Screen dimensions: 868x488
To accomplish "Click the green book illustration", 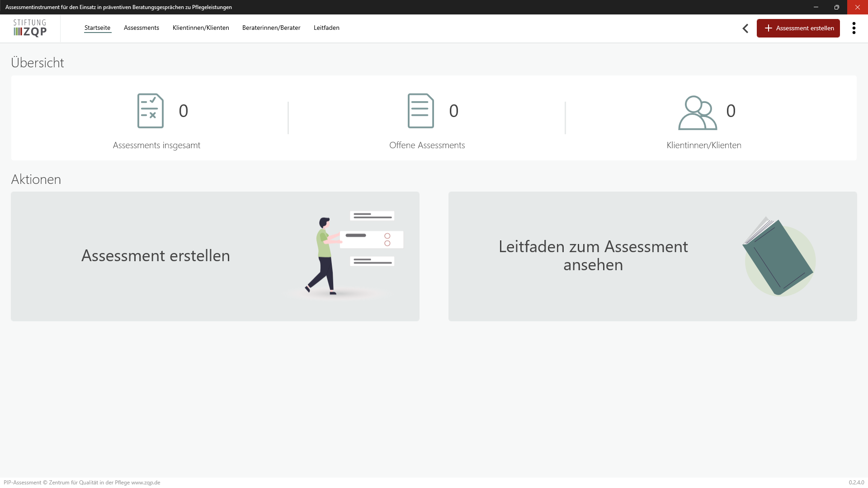I will (778, 257).
